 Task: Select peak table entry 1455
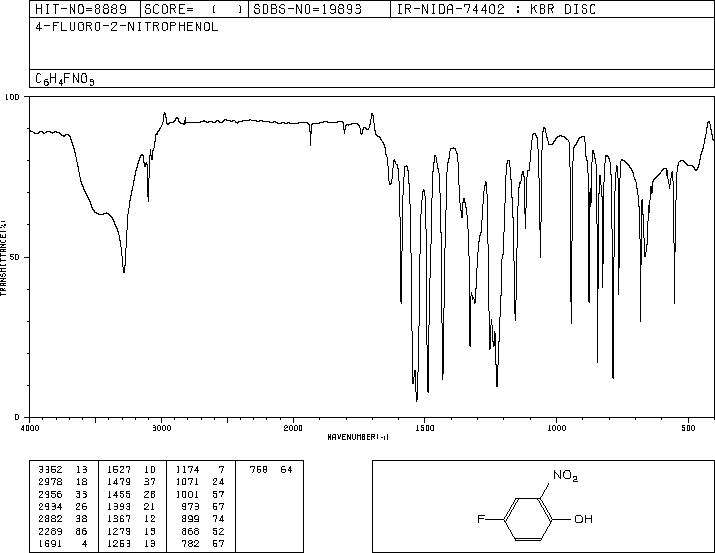click(x=119, y=494)
